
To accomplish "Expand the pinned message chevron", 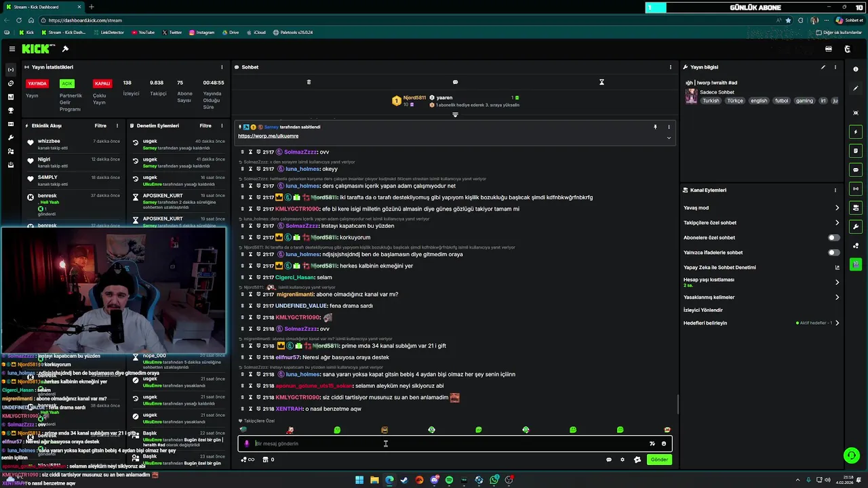I will click(669, 138).
